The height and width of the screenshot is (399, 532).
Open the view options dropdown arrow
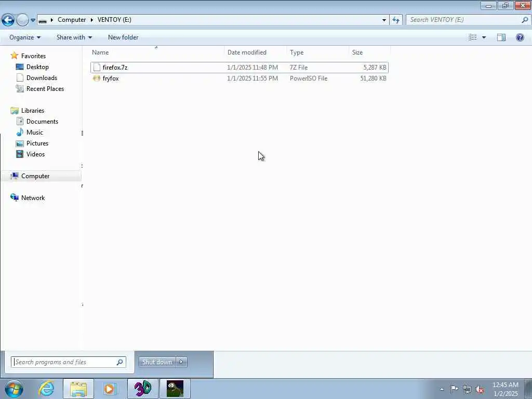484,37
